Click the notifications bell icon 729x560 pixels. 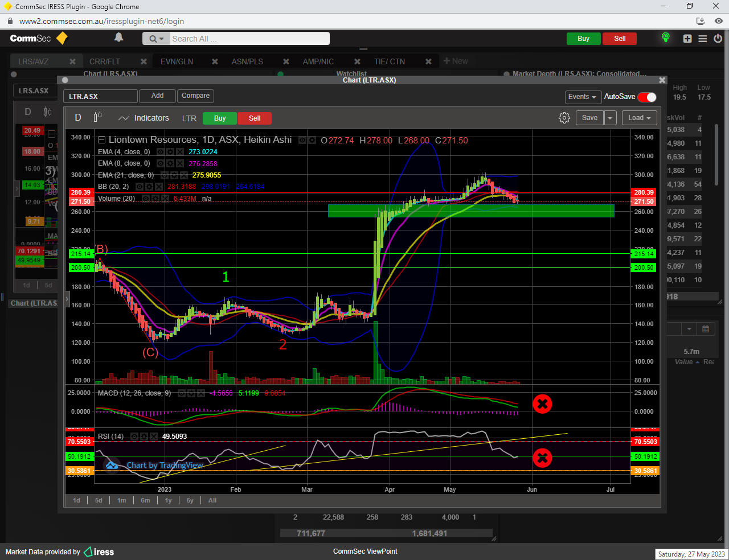pos(118,38)
